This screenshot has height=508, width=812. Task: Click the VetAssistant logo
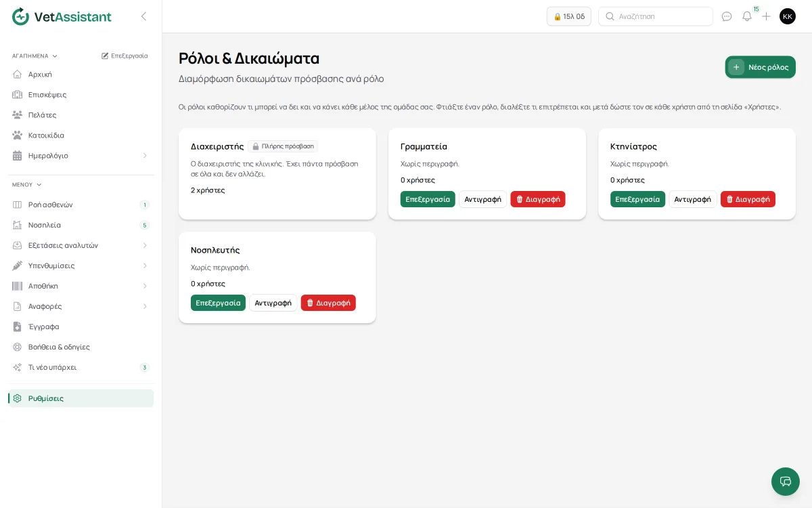pyautogui.click(x=62, y=16)
